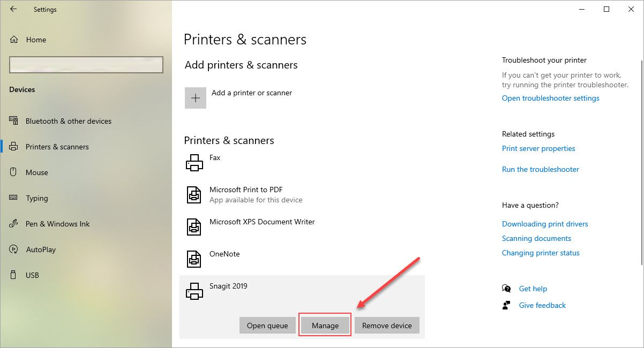Image resolution: width=644 pixels, height=348 pixels.
Task: Go to the Mouse settings page
Action: (x=36, y=172)
